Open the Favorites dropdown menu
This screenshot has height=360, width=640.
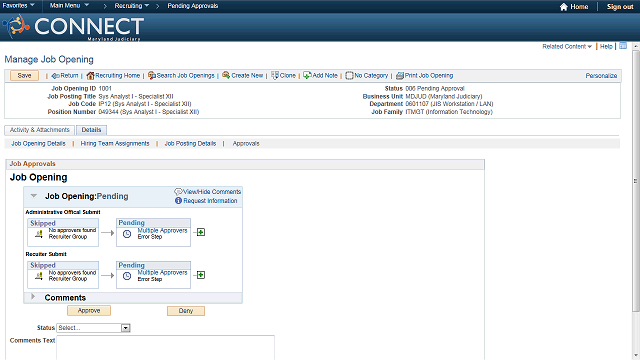(18, 6)
